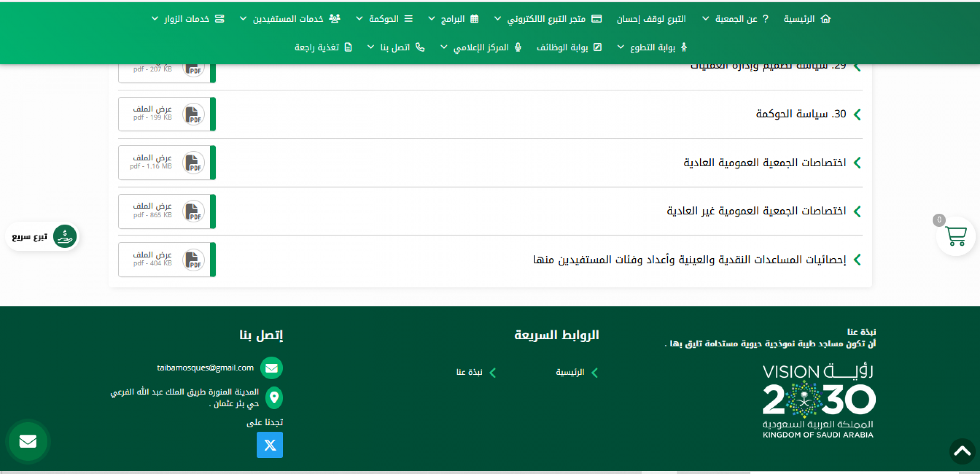Open the floating mail chat icon

[x=28, y=441]
